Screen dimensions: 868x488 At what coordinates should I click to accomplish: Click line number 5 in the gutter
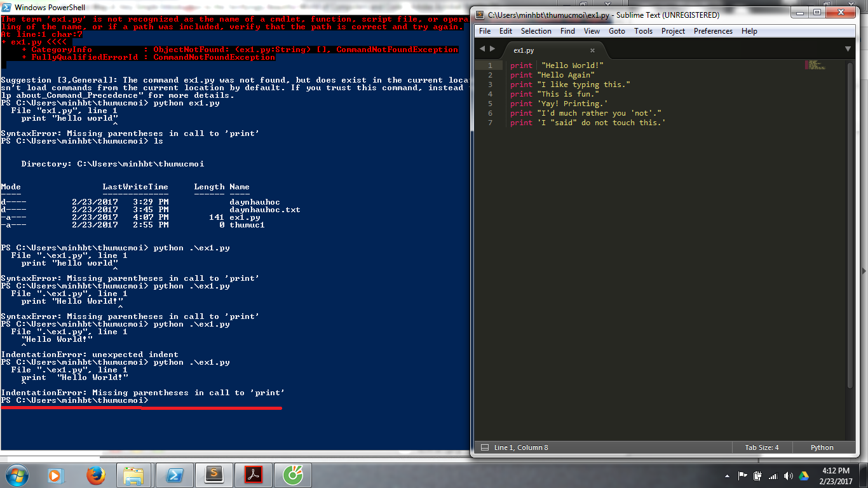click(x=491, y=104)
